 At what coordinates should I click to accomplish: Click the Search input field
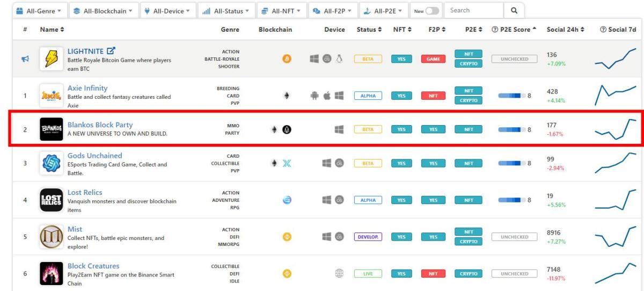[474, 10]
